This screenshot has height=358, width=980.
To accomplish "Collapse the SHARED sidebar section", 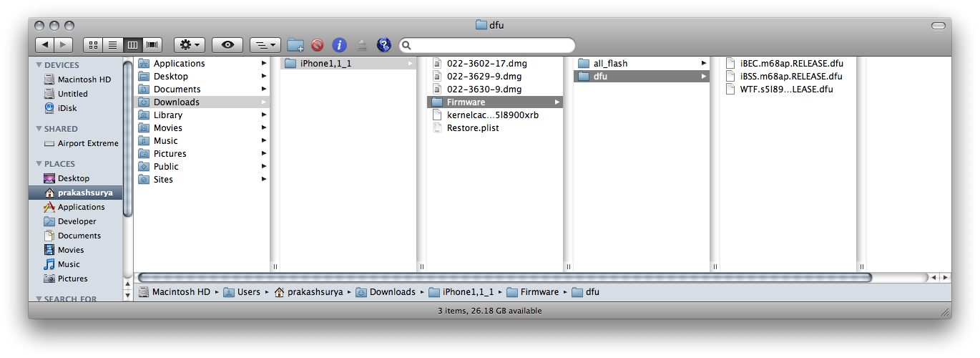I will click(39, 129).
